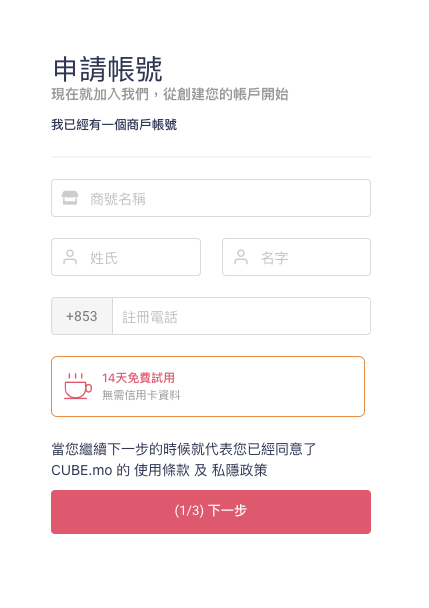The image size is (429, 608).
Task: Click the person icon beside 姓氏
Action: (70, 257)
